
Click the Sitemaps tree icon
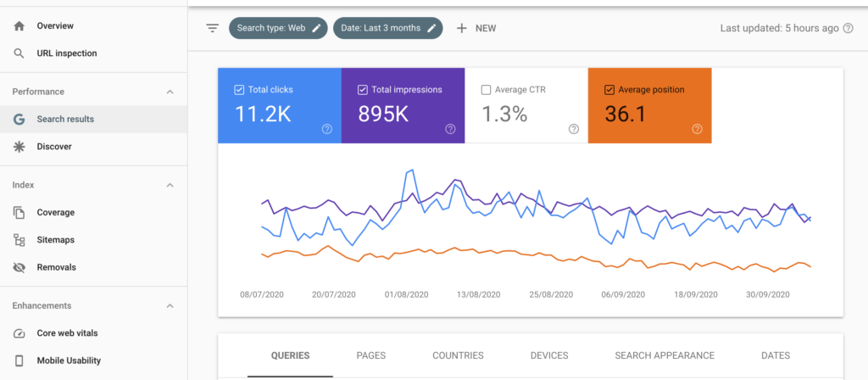19,240
